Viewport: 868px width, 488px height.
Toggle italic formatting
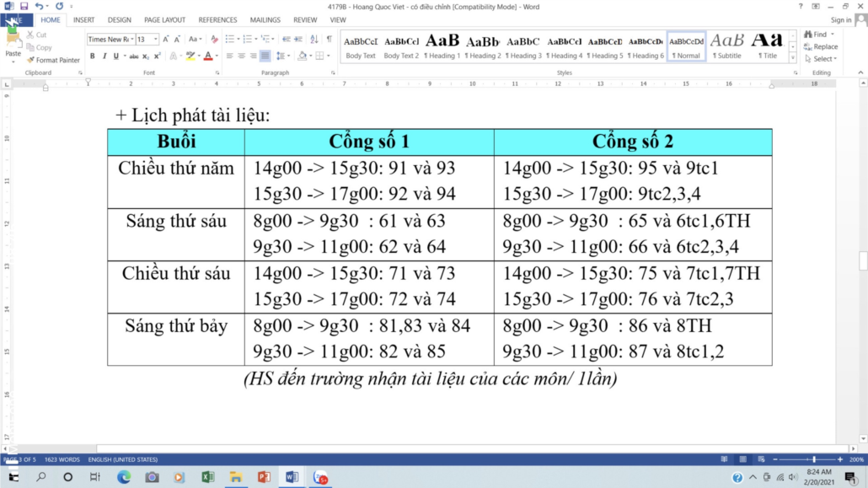(104, 56)
